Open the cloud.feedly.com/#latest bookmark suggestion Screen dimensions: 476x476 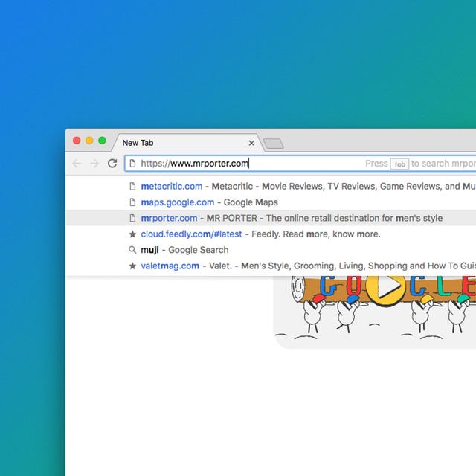pyautogui.click(x=271, y=234)
